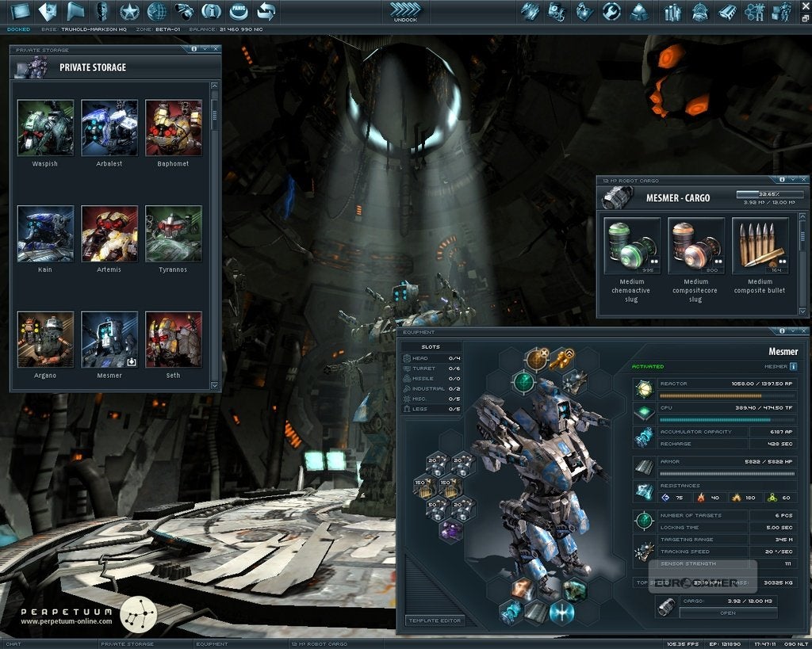The height and width of the screenshot is (649, 812).
Task: Click the corporation star emblem icon
Action: [129, 12]
